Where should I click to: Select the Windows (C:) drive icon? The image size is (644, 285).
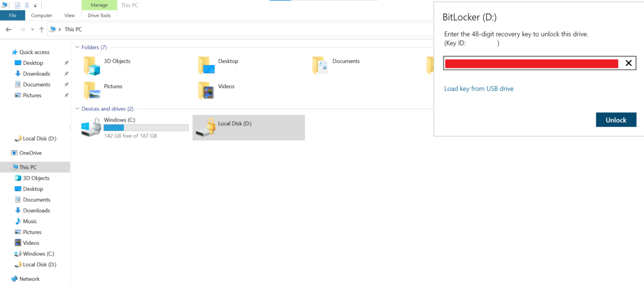[91, 128]
